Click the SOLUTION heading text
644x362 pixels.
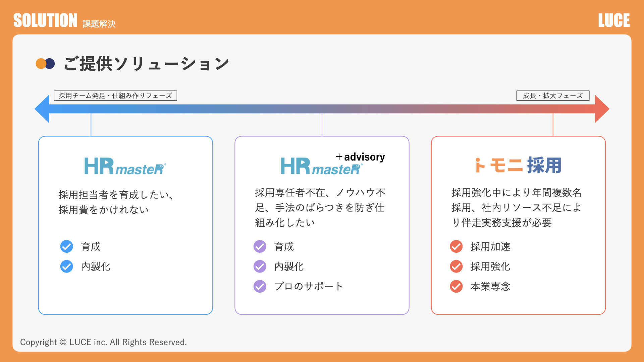[x=45, y=20]
